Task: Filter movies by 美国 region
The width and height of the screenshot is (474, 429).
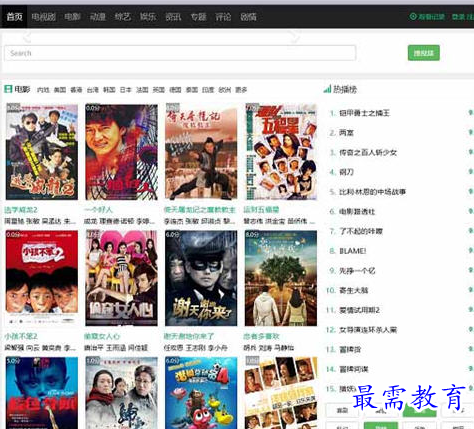Action: tap(60, 90)
